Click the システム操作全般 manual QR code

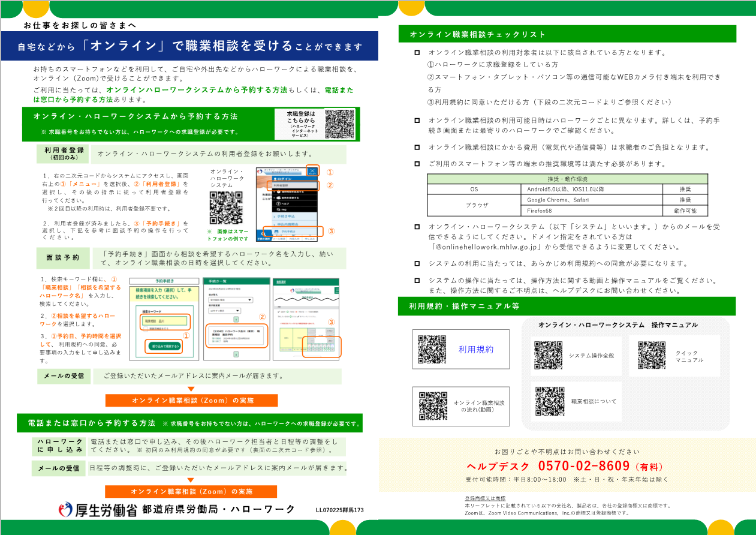pyautogui.click(x=549, y=355)
